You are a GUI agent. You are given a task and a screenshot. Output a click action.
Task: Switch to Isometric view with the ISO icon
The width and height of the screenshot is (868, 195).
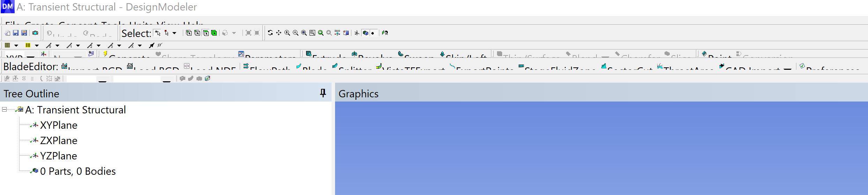click(x=337, y=33)
